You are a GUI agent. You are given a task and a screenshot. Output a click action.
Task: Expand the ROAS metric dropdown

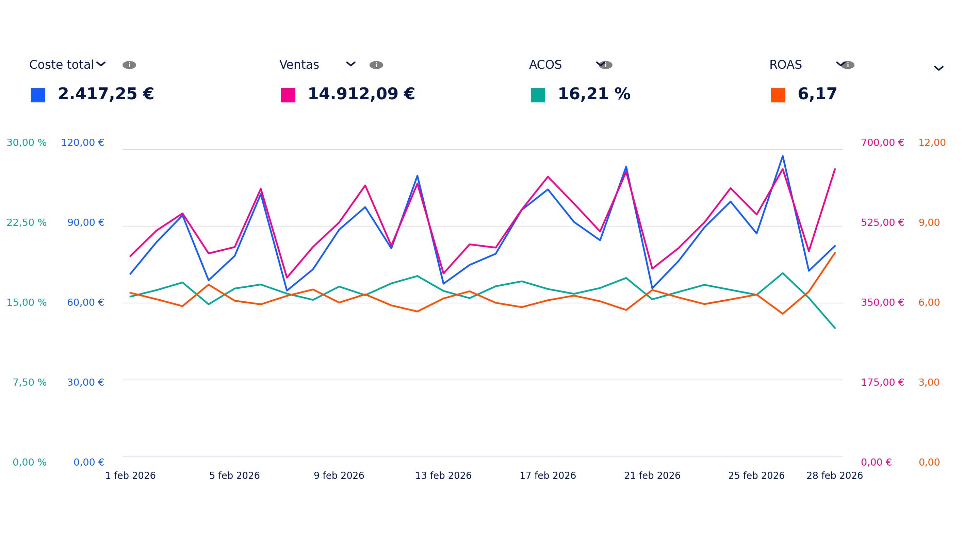(840, 64)
